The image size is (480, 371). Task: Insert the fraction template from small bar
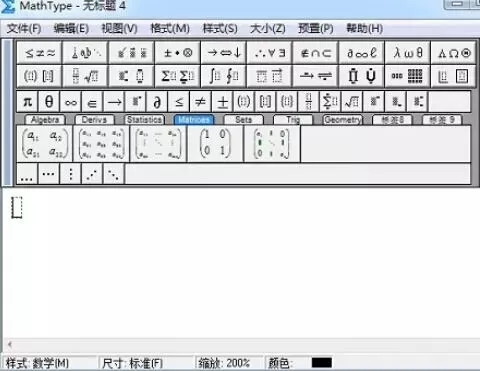pos(309,101)
